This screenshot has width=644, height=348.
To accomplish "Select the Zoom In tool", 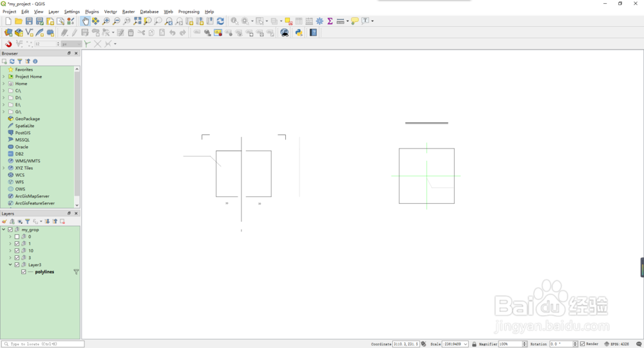I will tap(106, 21).
